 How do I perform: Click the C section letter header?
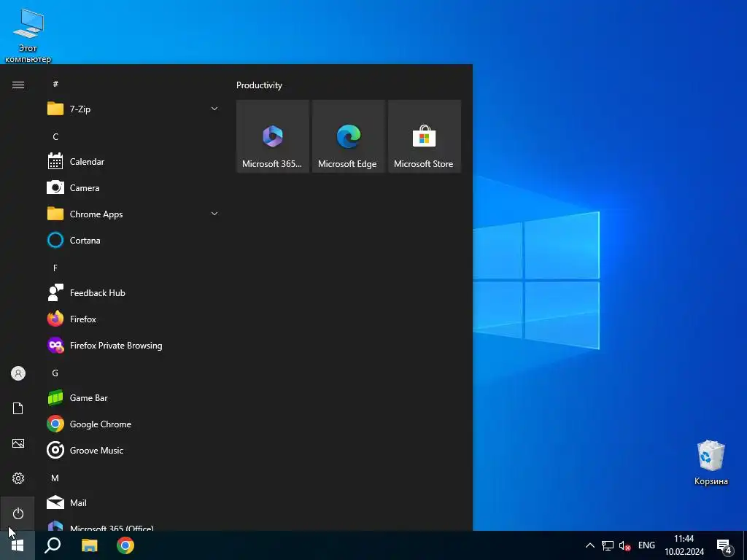tap(55, 136)
